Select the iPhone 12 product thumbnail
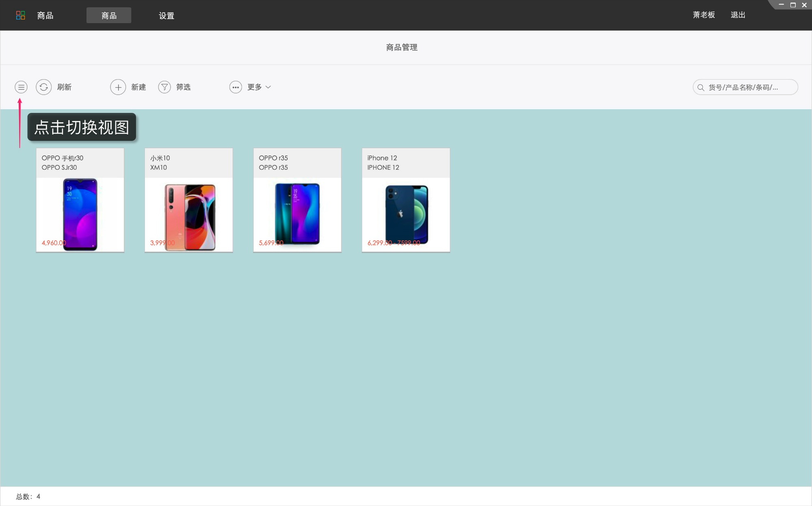The width and height of the screenshot is (812, 506). pos(406,214)
